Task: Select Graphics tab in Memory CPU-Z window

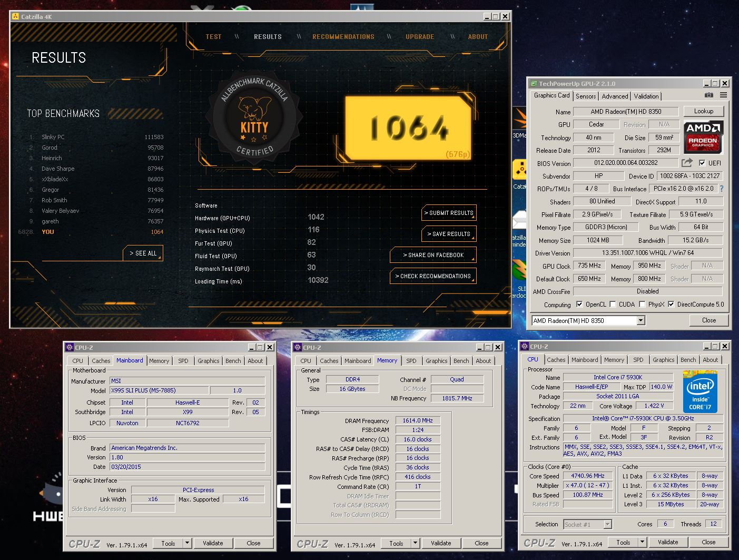Action: tap(437, 361)
